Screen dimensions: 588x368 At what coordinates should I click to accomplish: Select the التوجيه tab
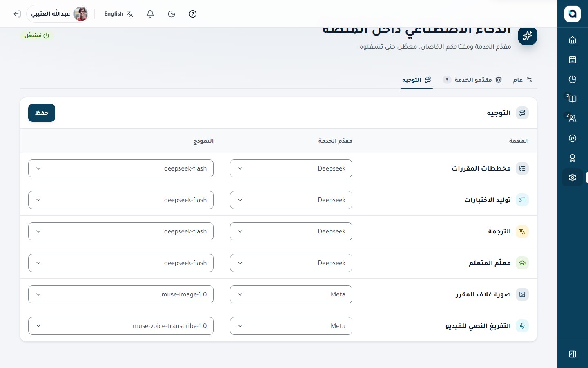pyautogui.click(x=416, y=80)
